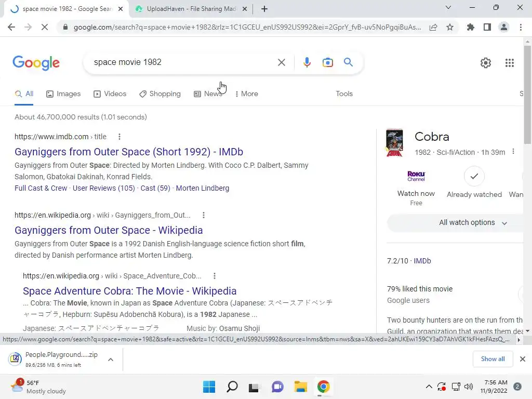Viewport: 532px width, 399px height.
Task: Open the Chrome profile avatar menu
Action: click(504, 27)
